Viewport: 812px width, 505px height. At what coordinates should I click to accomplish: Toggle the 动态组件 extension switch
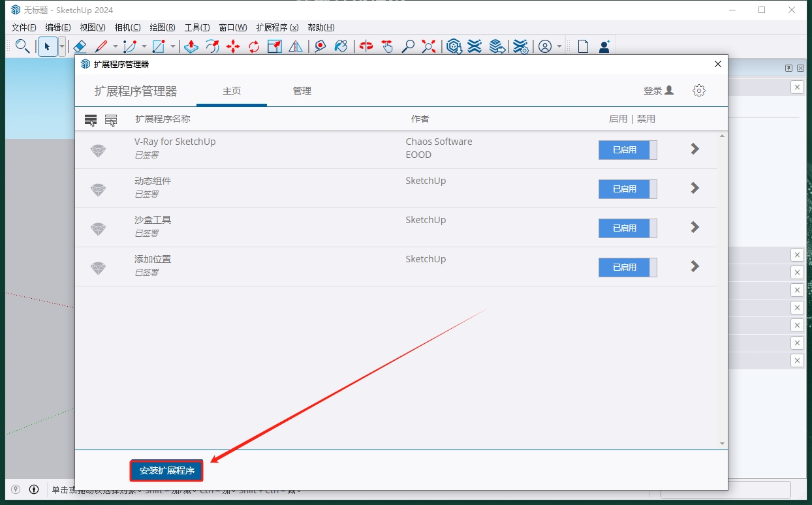tap(627, 189)
